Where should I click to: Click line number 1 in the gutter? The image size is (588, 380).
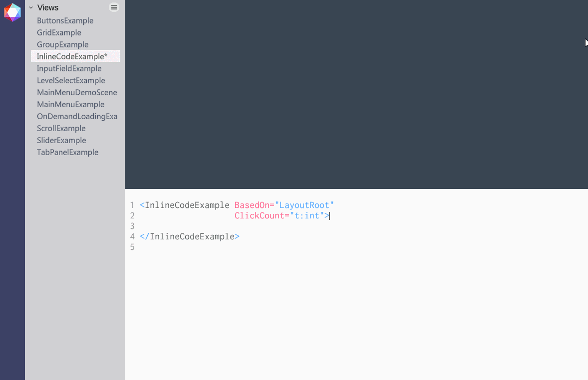point(132,205)
